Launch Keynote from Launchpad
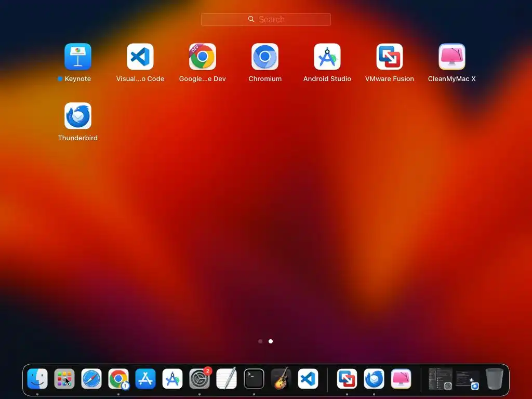Viewport: 532px width, 399px height. [78, 57]
